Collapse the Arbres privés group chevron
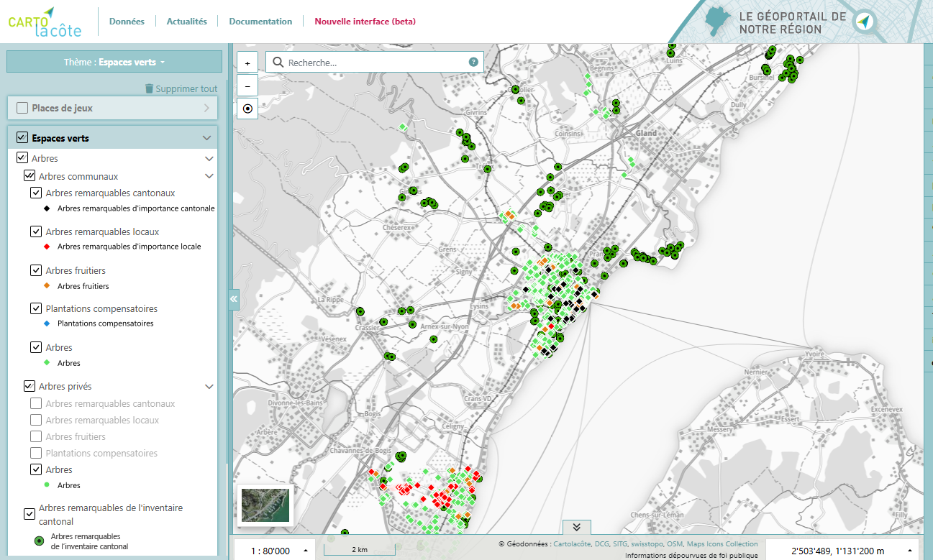 (209, 387)
